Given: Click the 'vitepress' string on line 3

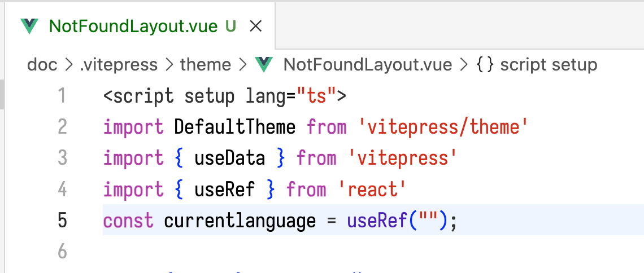Looking at the screenshot, I should click(402, 158).
